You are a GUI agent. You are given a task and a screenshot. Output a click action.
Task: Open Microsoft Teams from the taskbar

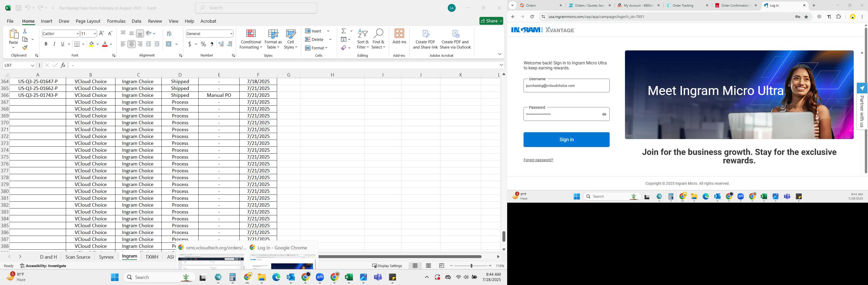coord(378,277)
